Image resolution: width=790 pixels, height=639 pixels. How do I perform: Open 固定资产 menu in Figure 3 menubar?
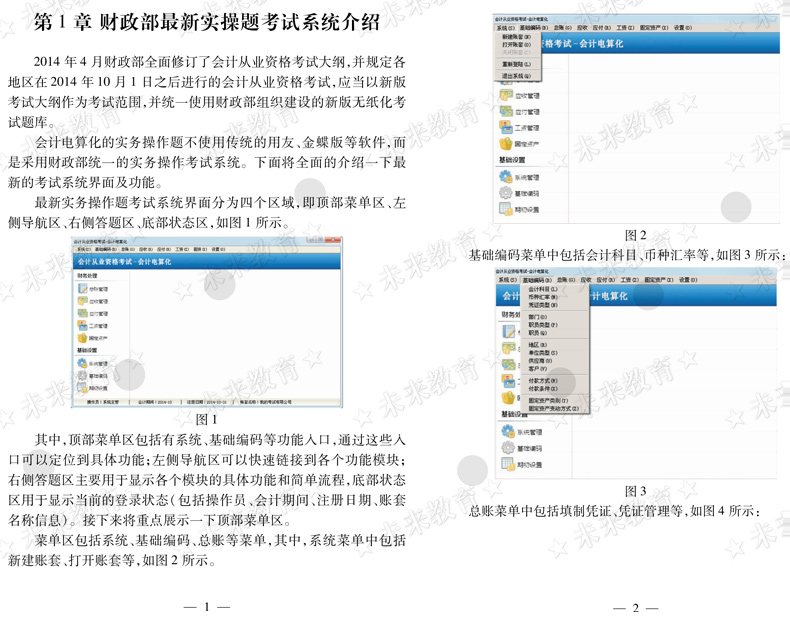[659, 280]
